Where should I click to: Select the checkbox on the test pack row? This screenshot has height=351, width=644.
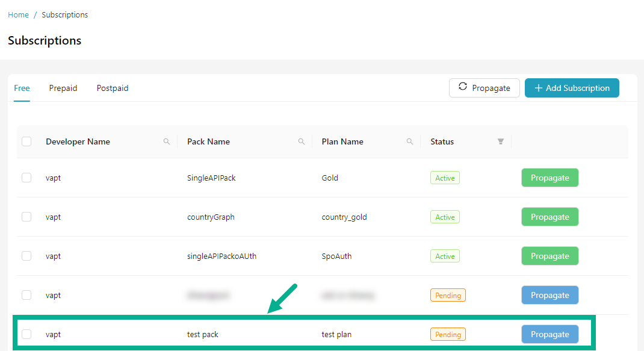point(26,334)
